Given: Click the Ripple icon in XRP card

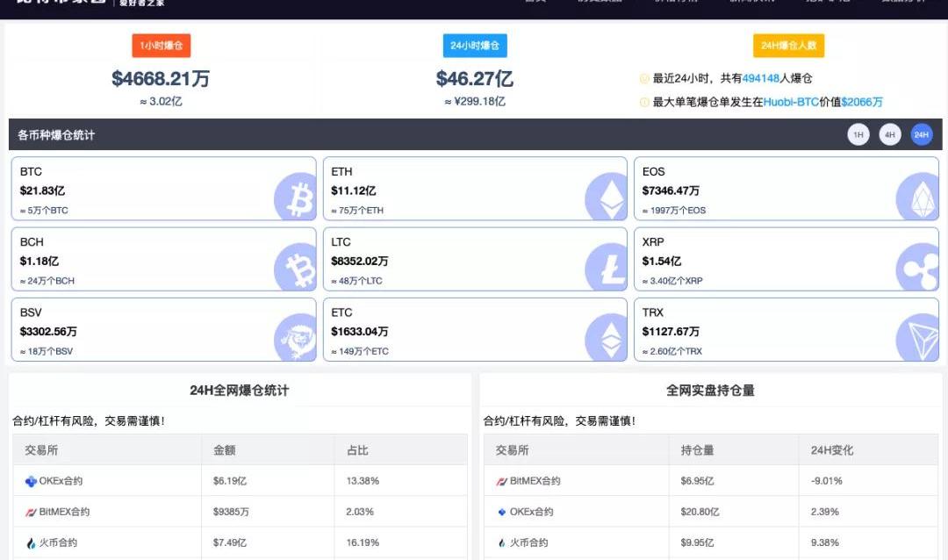Looking at the screenshot, I should click(917, 267).
